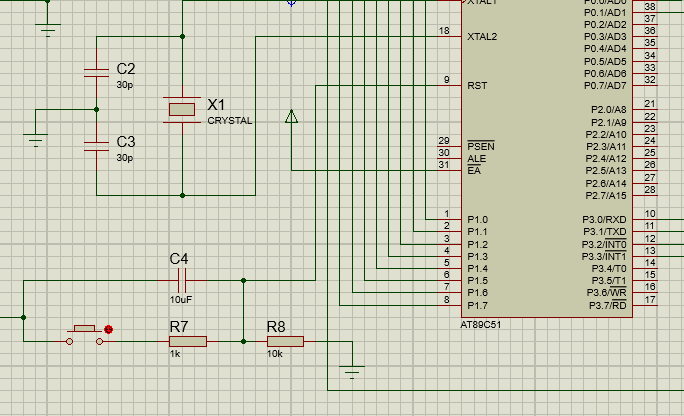
Task: Click the junction dot between C2 and C3
Action: 96,110
